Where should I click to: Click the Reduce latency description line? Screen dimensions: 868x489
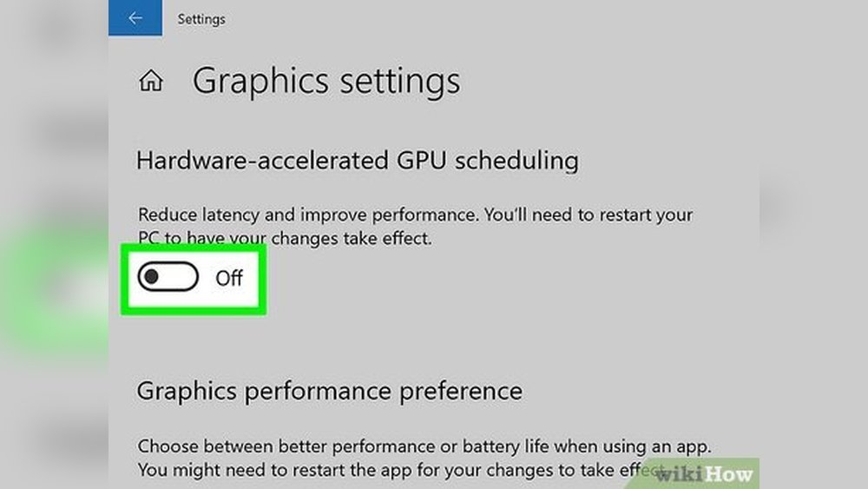(415, 215)
